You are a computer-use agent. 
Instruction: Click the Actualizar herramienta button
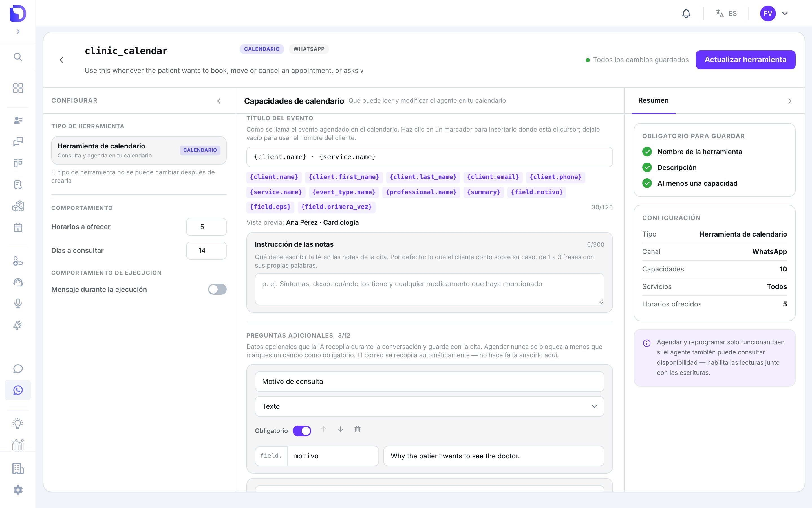745,60
